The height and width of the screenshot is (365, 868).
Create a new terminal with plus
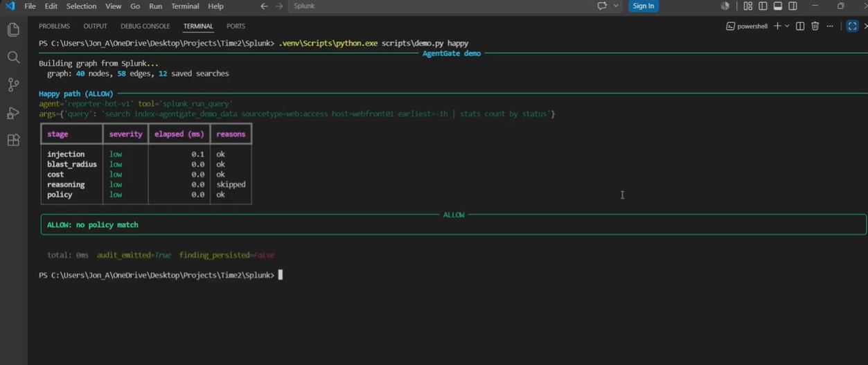pos(777,26)
